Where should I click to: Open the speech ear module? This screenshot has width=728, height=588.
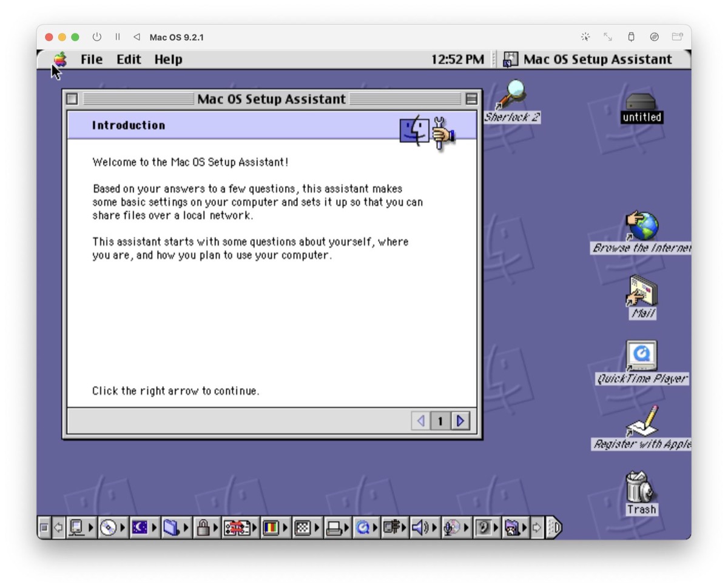coord(487,528)
